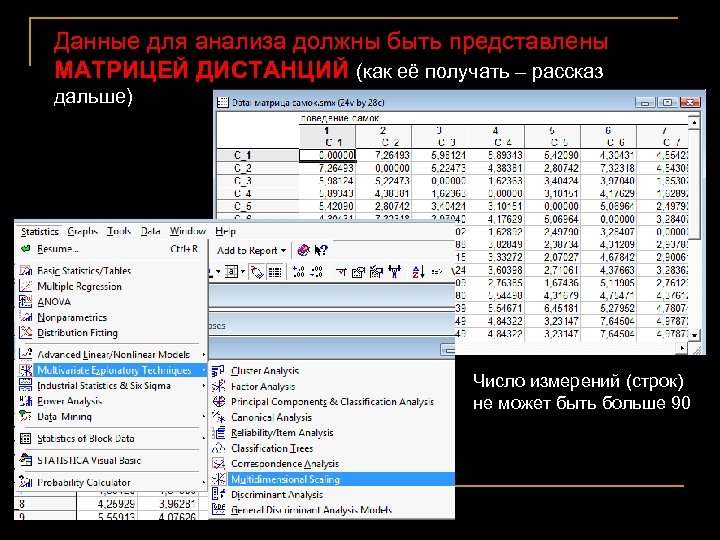Select column header C_2 in data matrix
720x540 pixels.
click(x=383, y=136)
